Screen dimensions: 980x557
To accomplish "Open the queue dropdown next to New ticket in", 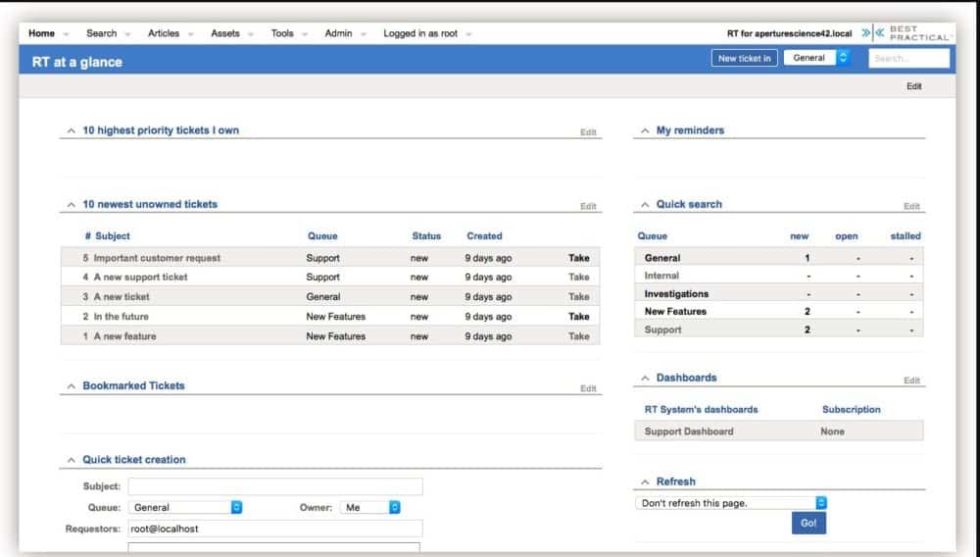I will pyautogui.click(x=816, y=58).
